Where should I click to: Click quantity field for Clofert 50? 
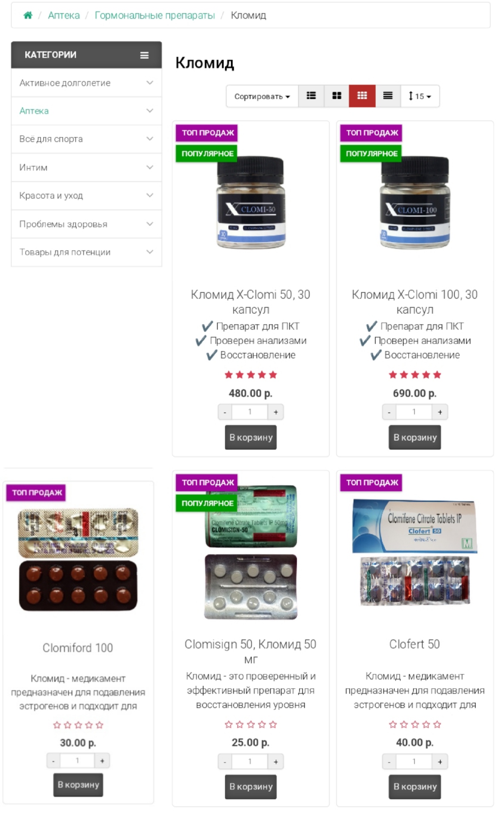coord(414,761)
